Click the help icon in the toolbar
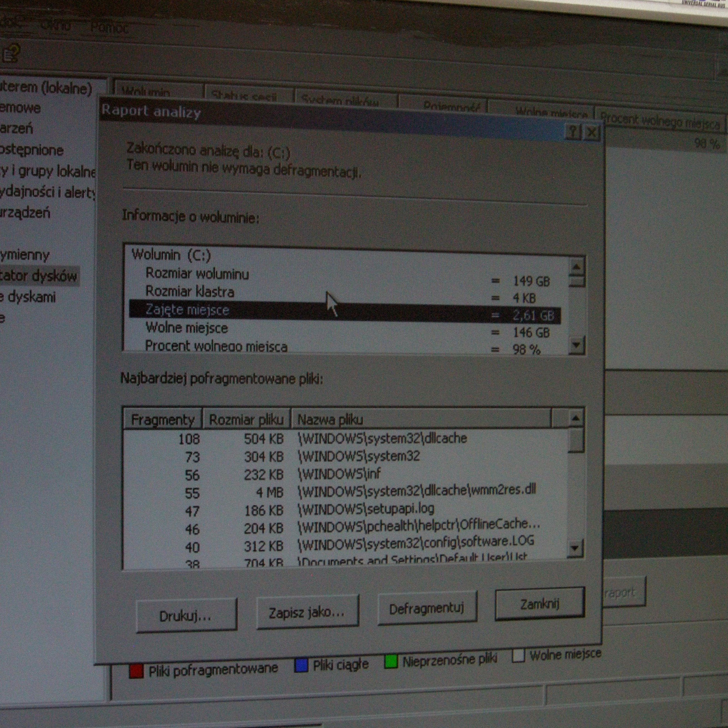Viewport: 728px width, 728px height. coord(11,53)
